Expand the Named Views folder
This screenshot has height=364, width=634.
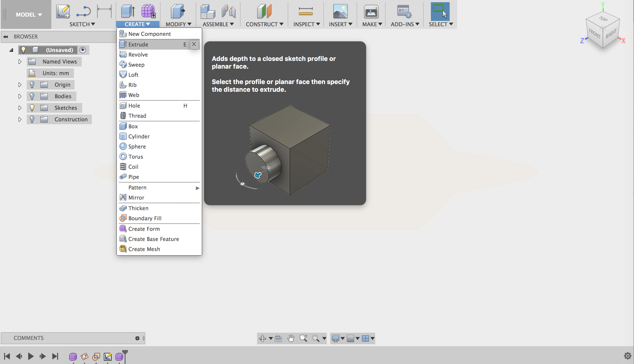(20, 61)
